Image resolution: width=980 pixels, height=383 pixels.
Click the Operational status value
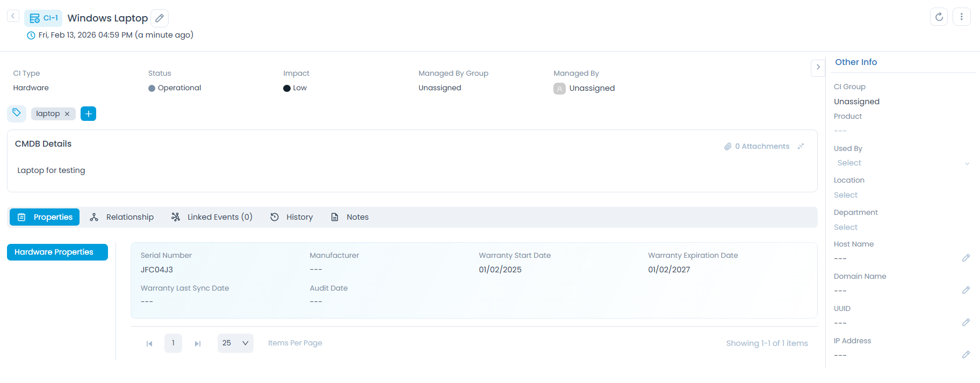[x=179, y=88]
